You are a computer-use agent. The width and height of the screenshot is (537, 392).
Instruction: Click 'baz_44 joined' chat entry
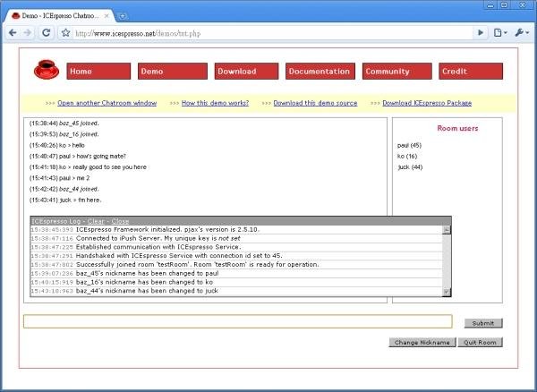pos(64,189)
